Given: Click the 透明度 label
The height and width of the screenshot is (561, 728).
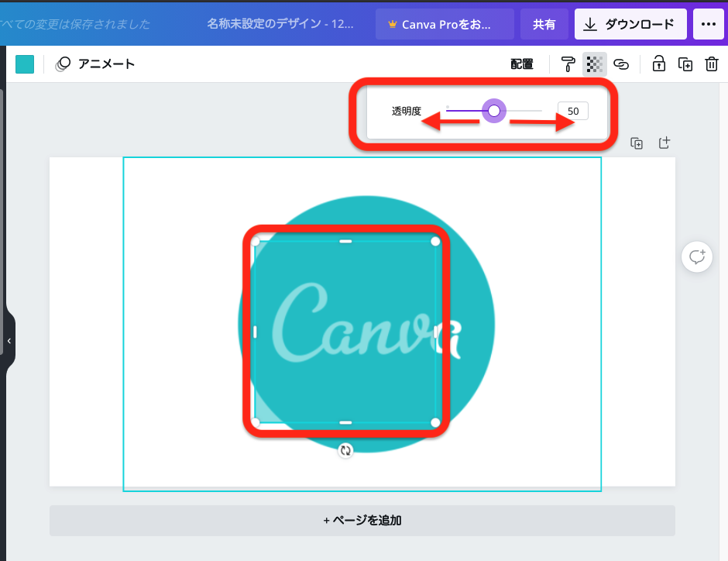Looking at the screenshot, I should click(407, 111).
